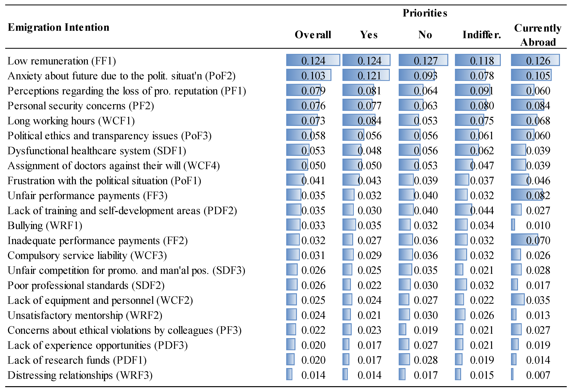Click the 'No' column header
Image resolution: width=570 pixels, height=392 pixels.
click(425, 35)
